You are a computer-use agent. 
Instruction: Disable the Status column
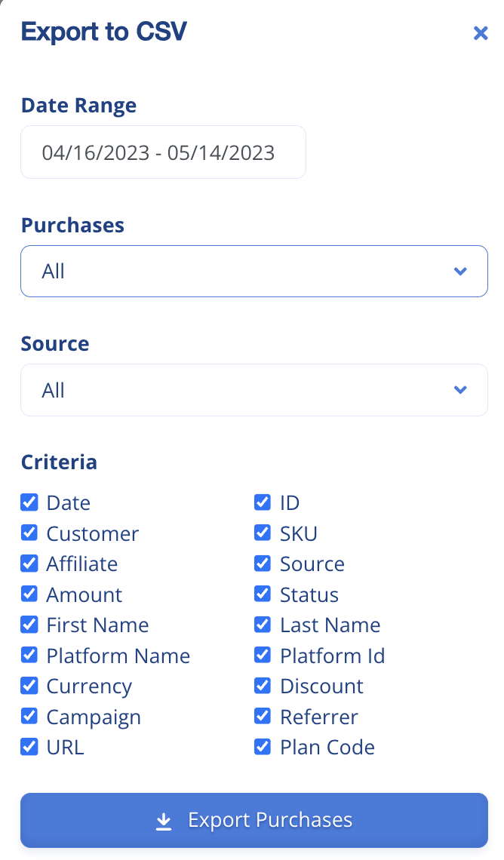click(x=263, y=594)
